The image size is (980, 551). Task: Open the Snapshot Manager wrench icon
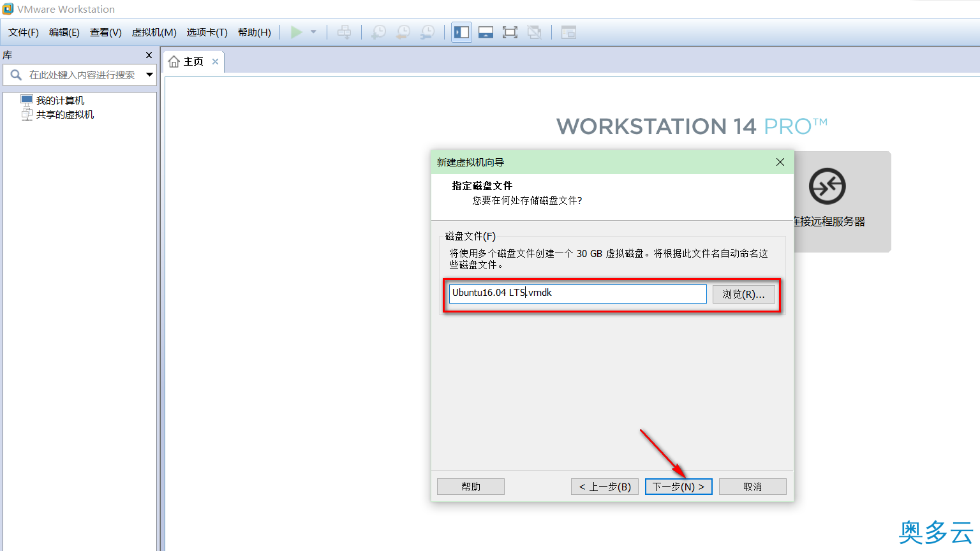[427, 32]
